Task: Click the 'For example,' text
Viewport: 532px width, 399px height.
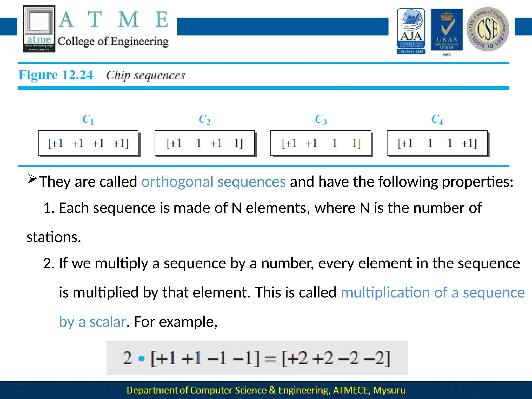Action: point(176,322)
